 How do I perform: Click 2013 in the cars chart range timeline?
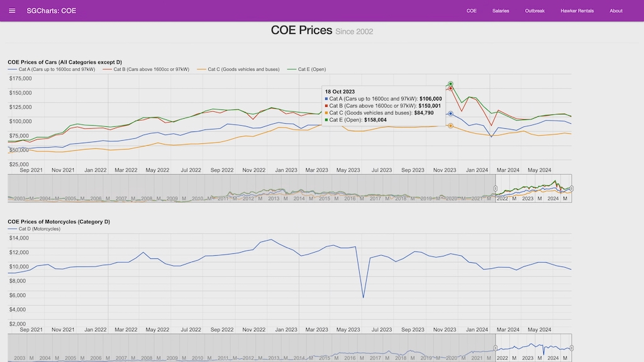click(x=274, y=199)
